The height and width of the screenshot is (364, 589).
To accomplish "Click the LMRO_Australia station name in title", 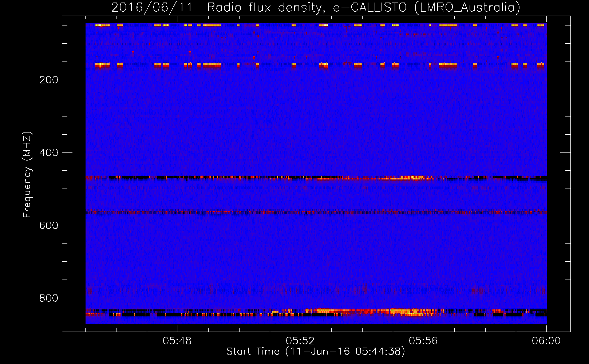I will [467, 8].
